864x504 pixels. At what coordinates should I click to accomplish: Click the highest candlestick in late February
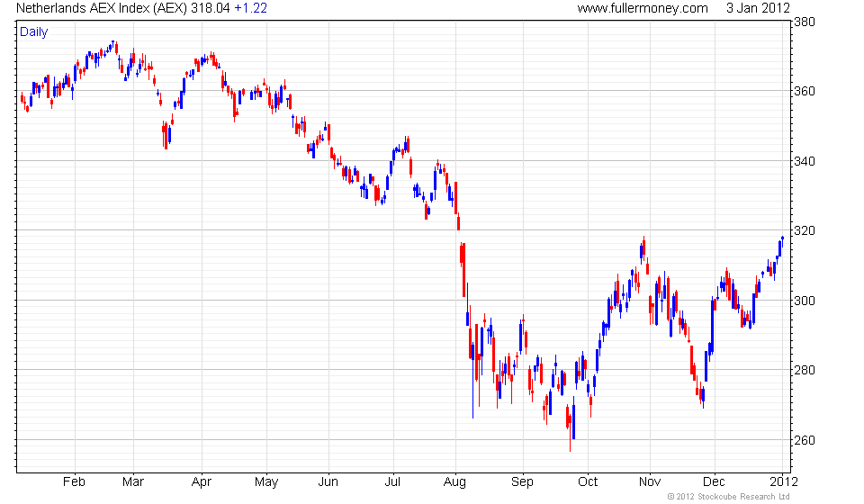(113, 44)
